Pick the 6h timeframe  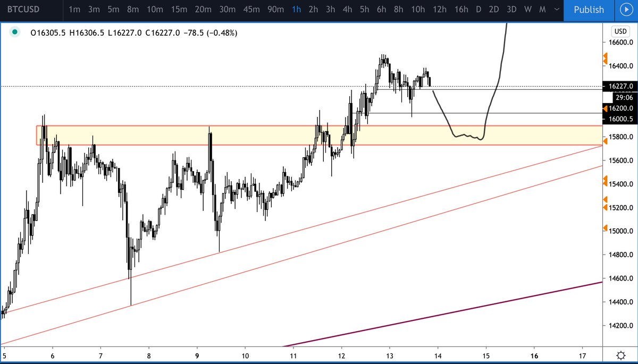tap(382, 10)
